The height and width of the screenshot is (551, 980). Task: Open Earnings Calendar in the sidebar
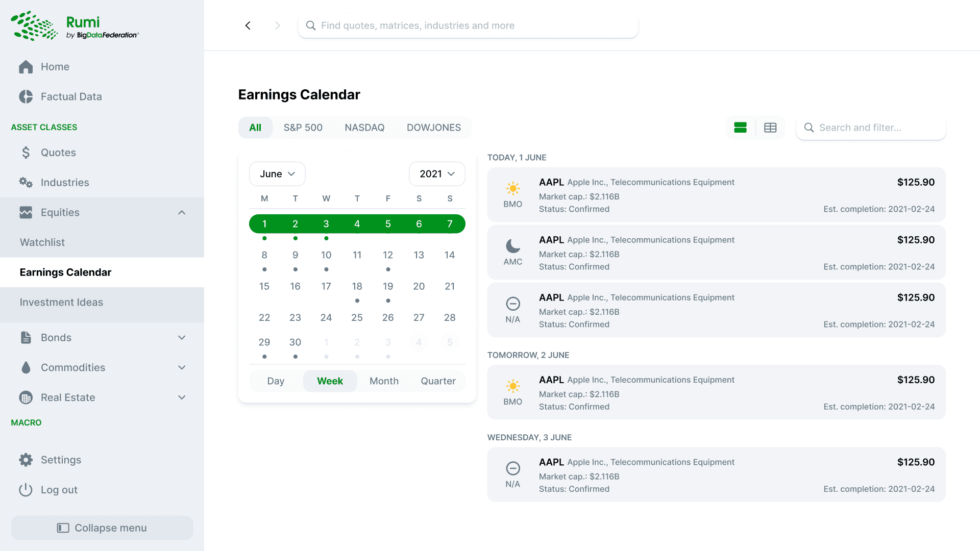pos(102,272)
